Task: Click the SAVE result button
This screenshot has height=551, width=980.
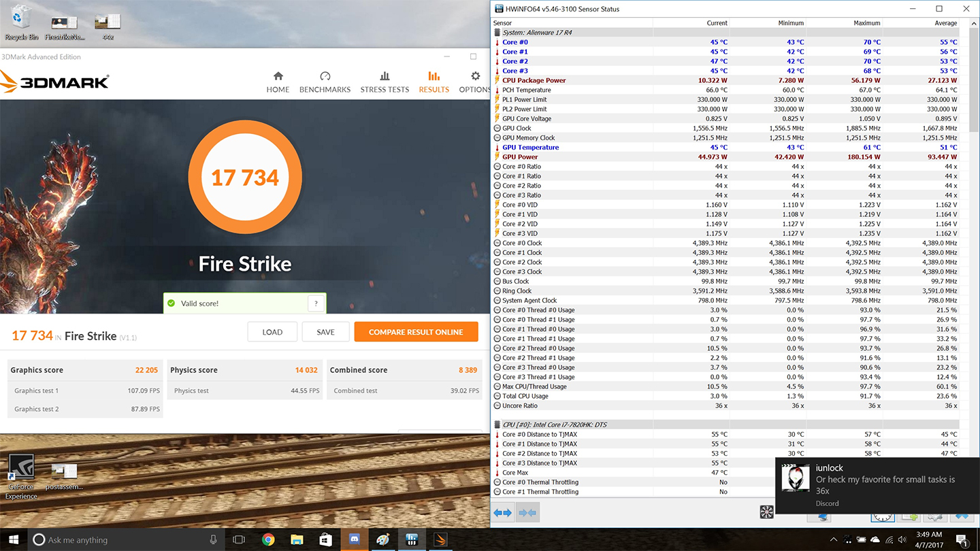Action: (x=325, y=332)
